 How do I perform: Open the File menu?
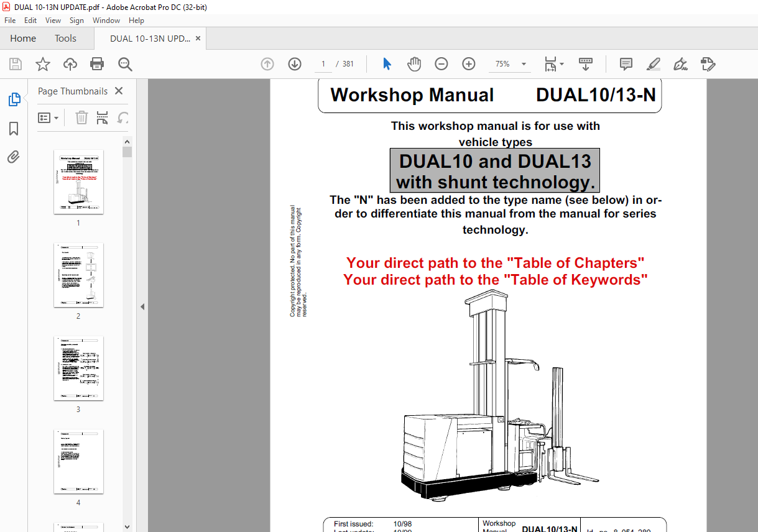point(10,21)
